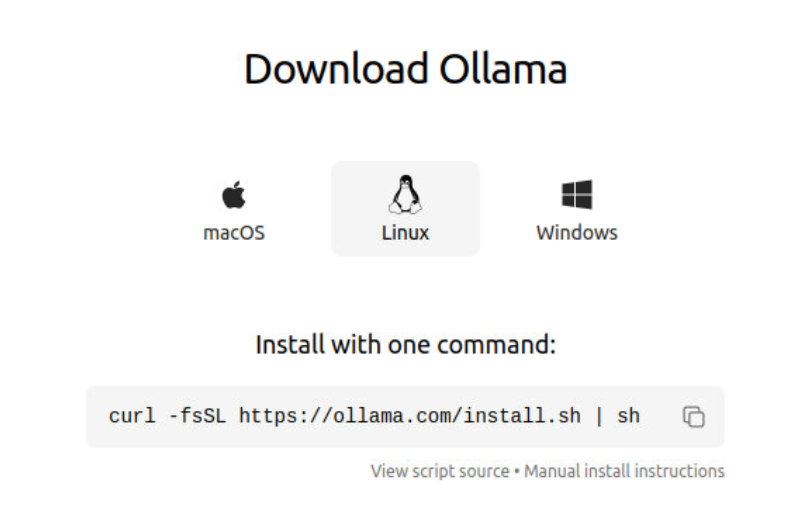This screenshot has width=809, height=513.
Task: Click the Download Ollama heading
Action: [406, 69]
